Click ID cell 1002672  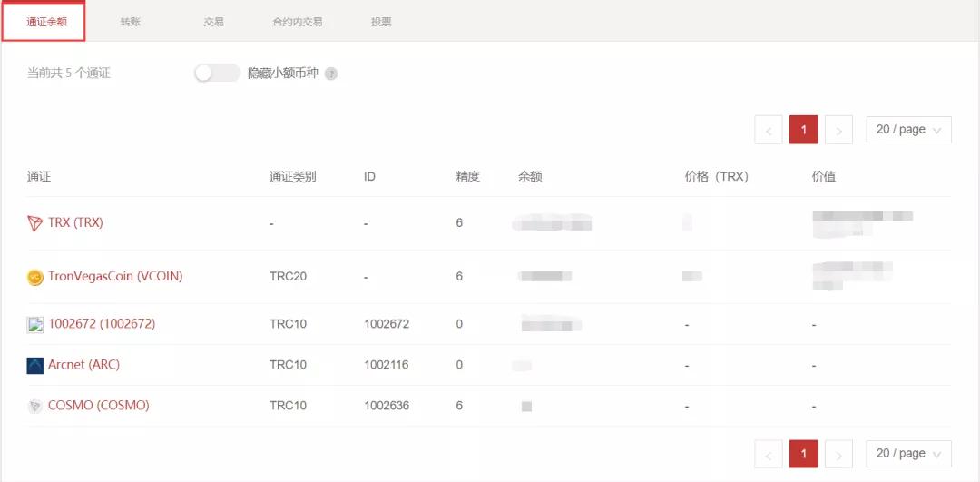(387, 324)
